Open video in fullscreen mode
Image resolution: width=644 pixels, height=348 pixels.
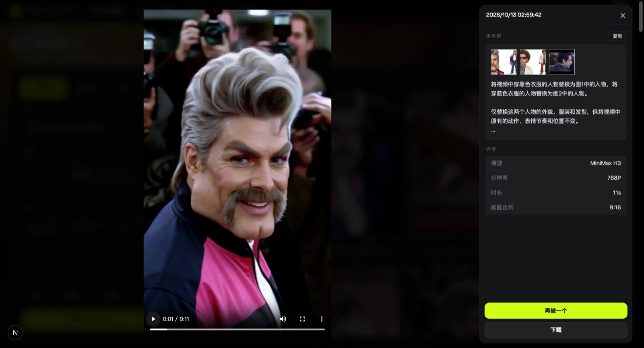coord(302,319)
